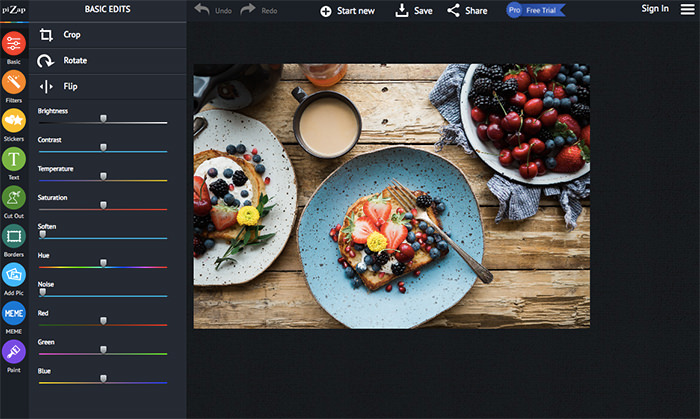Click Start new button

click(x=347, y=11)
